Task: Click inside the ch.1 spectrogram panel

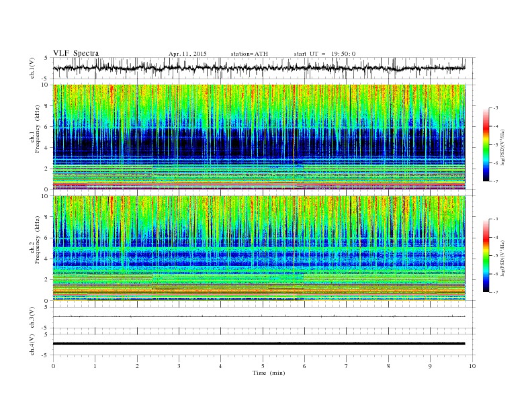Action: pyautogui.click(x=259, y=137)
